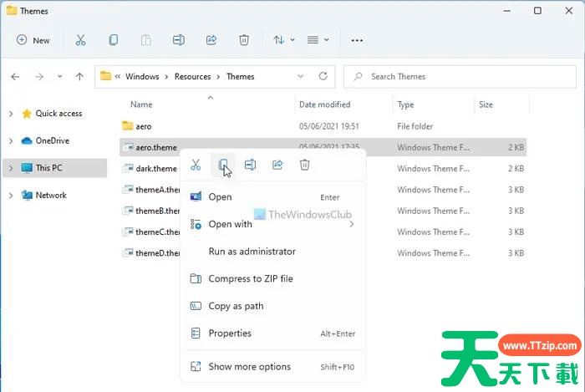This screenshot has width=585, height=392.
Task: Go back with the Back arrow
Action: 15,77
